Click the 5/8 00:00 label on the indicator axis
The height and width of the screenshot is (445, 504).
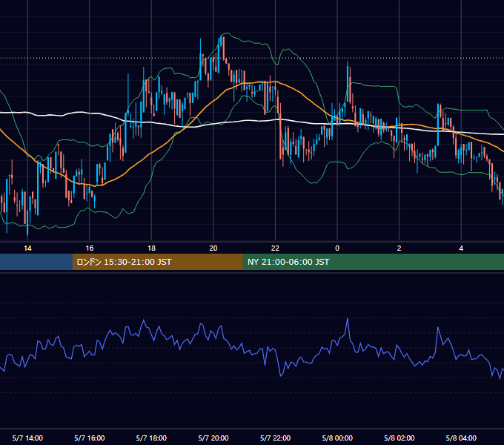[337, 438]
